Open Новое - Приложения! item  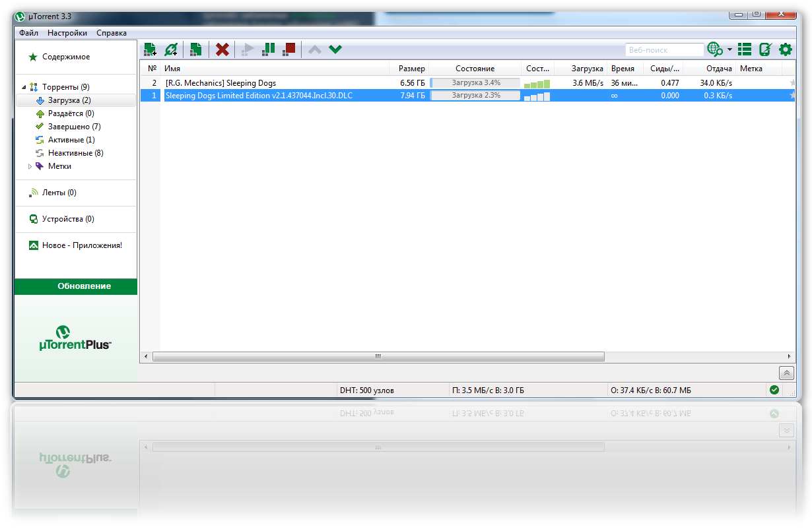click(x=82, y=245)
